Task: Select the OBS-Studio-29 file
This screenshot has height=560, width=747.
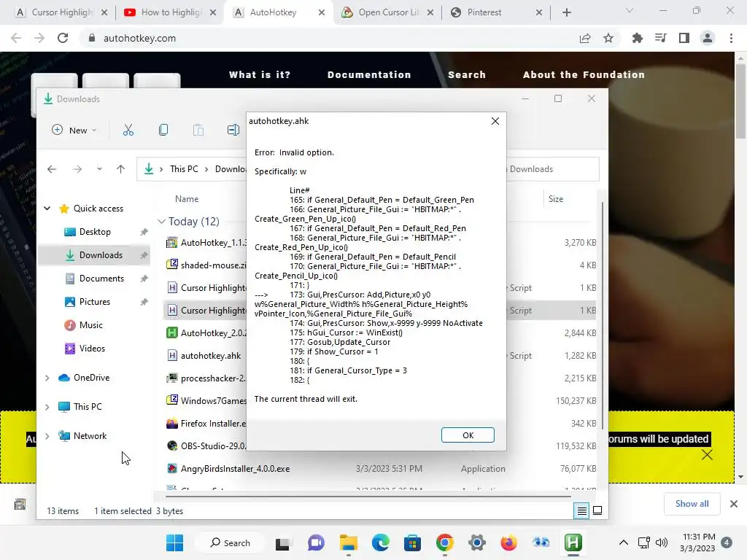Action: pos(206,446)
